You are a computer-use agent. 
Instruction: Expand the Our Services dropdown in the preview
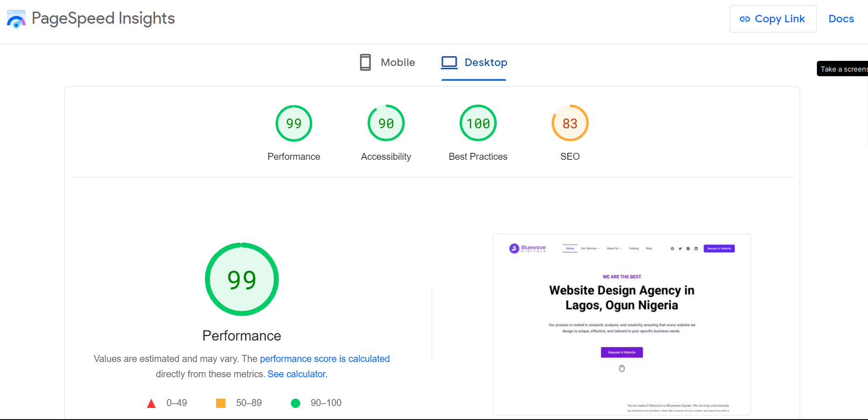point(590,248)
